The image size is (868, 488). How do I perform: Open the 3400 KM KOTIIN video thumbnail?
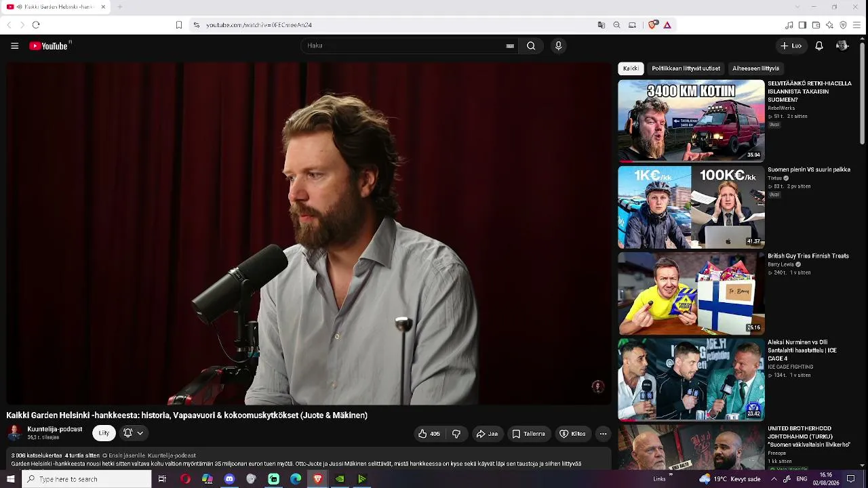click(691, 121)
